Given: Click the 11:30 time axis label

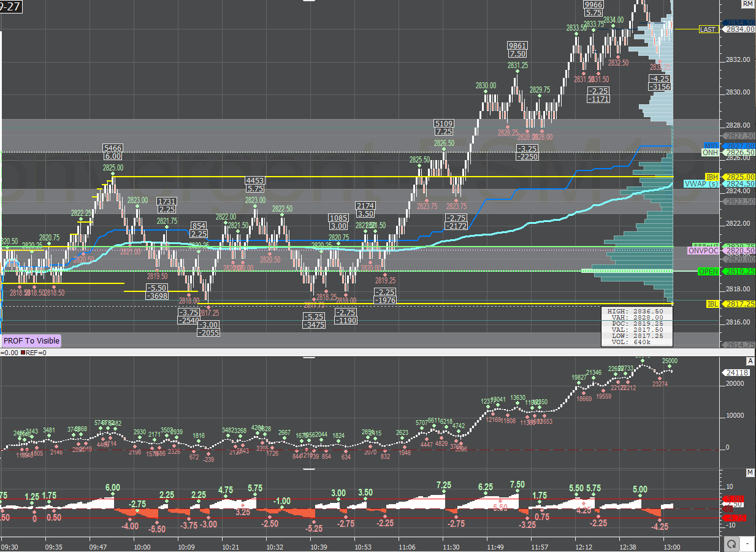Looking at the screenshot, I should click(x=451, y=546).
